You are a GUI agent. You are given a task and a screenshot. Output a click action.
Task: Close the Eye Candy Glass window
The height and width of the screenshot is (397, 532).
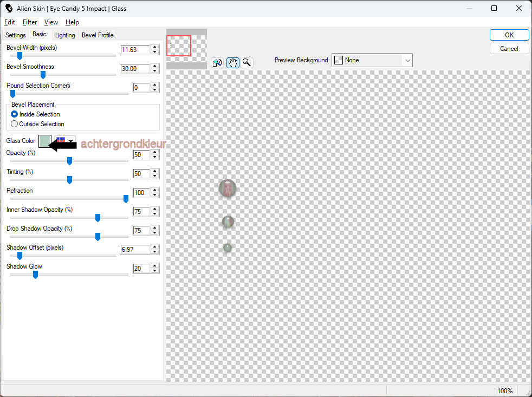coord(519,8)
